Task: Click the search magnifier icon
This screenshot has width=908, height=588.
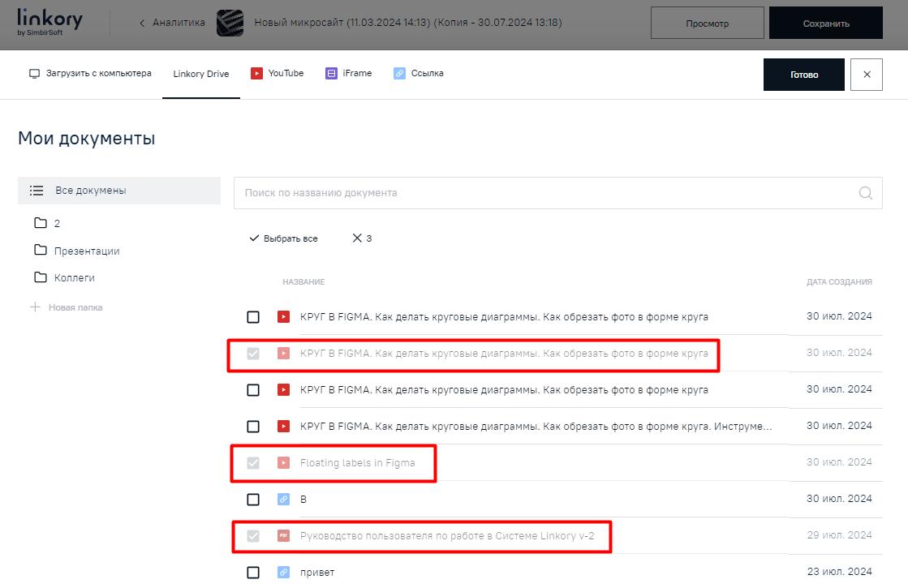Action: tap(866, 193)
